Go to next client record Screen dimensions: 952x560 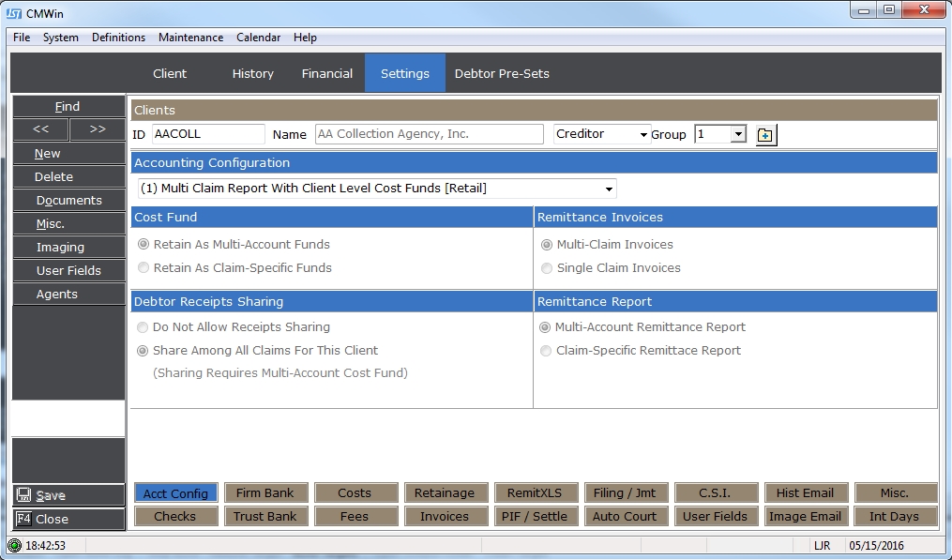pos(97,129)
